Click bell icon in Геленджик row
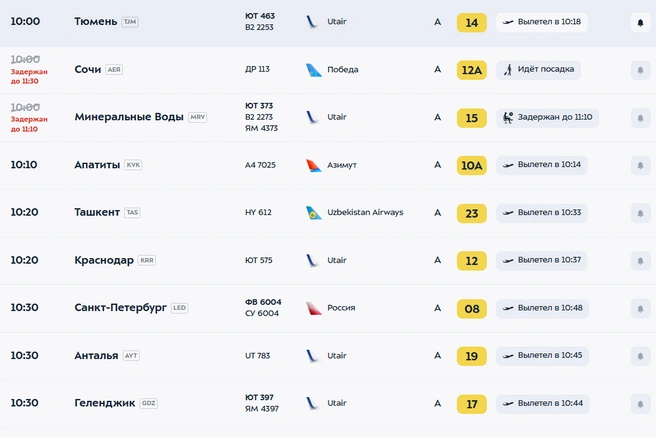The width and height of the screenshot is (656, 437). click(x=640, y=404)
